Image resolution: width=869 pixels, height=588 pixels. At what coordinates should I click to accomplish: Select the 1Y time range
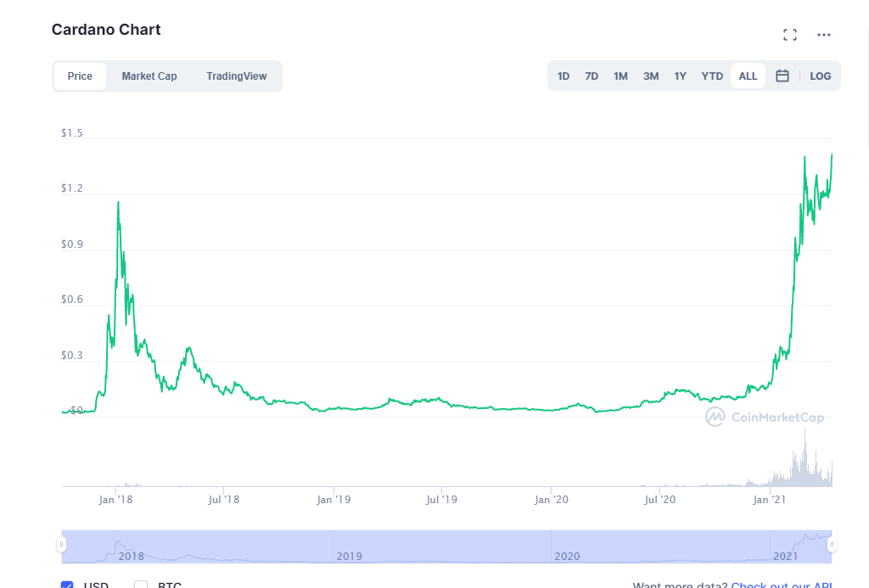click(680, 76)
